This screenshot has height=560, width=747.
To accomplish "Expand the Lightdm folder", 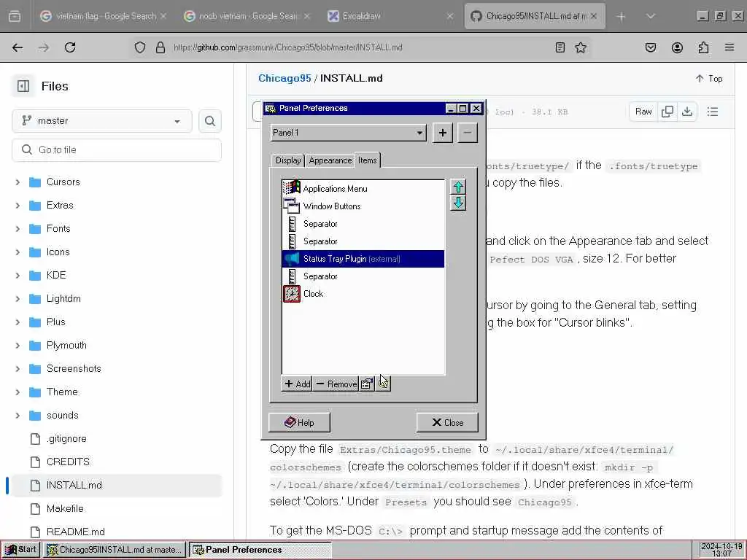I will (x=18, y=298).
